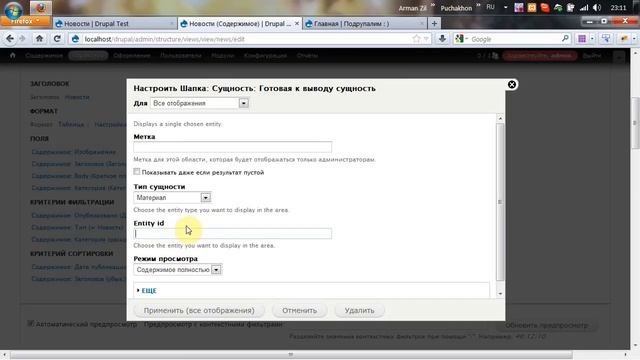Click the Отменить button
Viewport: 640px width, 360px height.
coord(300,310)
